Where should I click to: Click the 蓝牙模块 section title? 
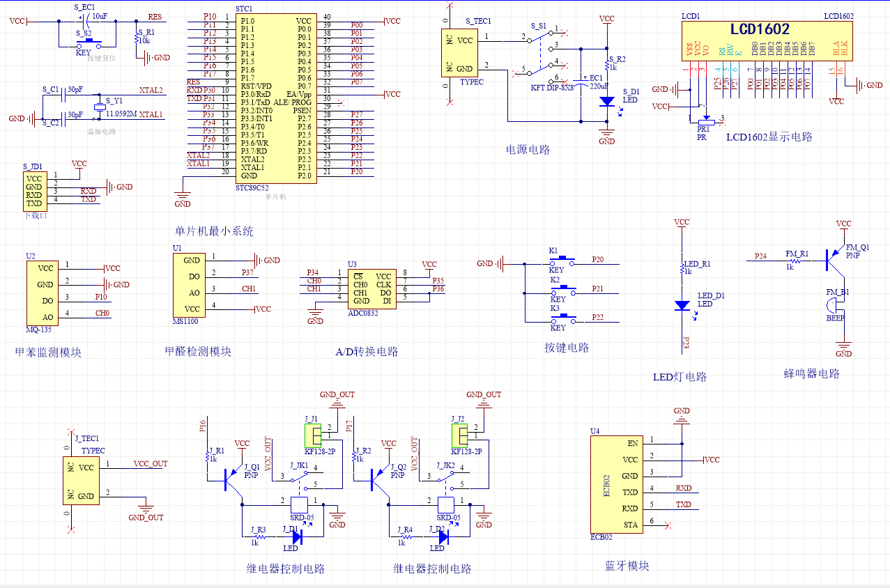coord(627,566)
